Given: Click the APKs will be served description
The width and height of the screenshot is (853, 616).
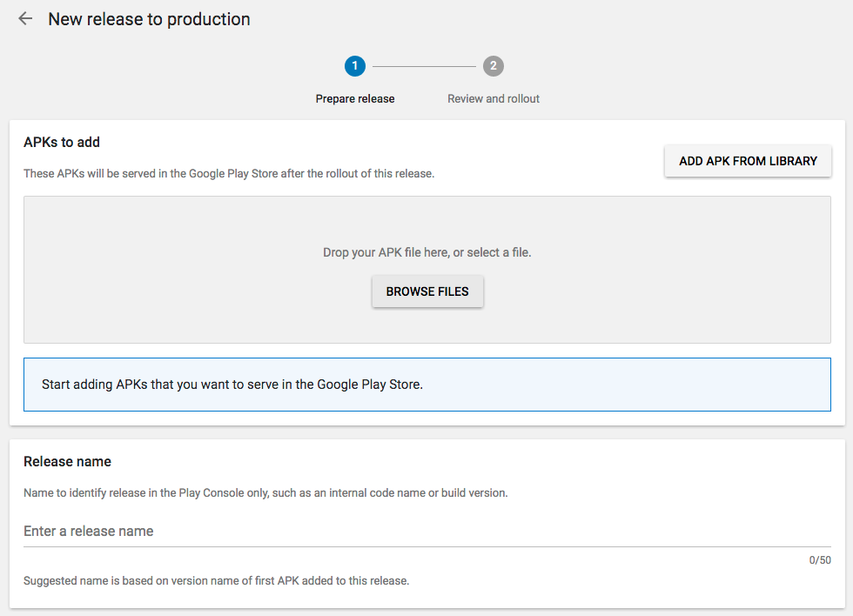Looking at the screenshot, I should [x=228, y=173].
